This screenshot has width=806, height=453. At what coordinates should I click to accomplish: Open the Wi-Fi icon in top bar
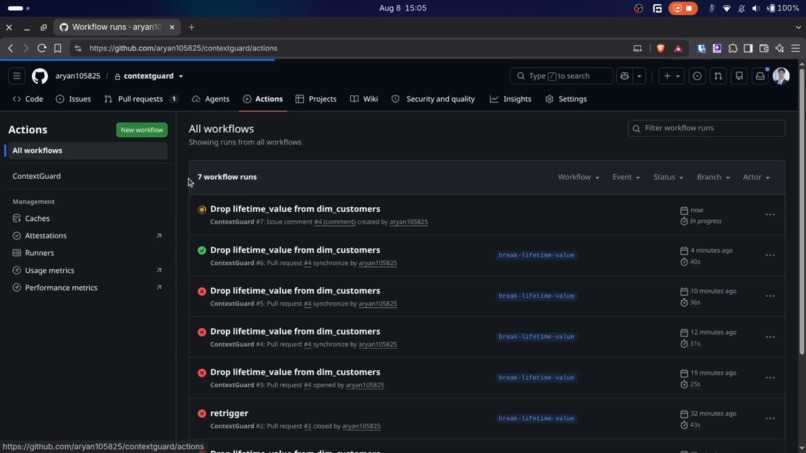click(x=726, y=8)
